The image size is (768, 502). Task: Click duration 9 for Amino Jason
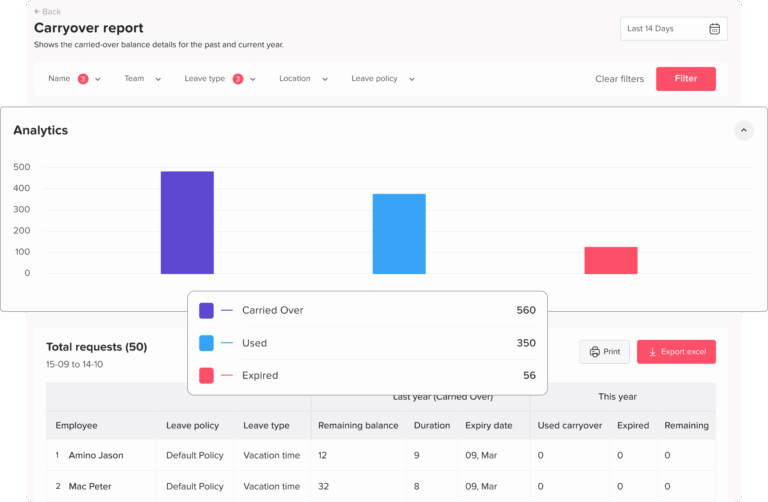(416, 455)
